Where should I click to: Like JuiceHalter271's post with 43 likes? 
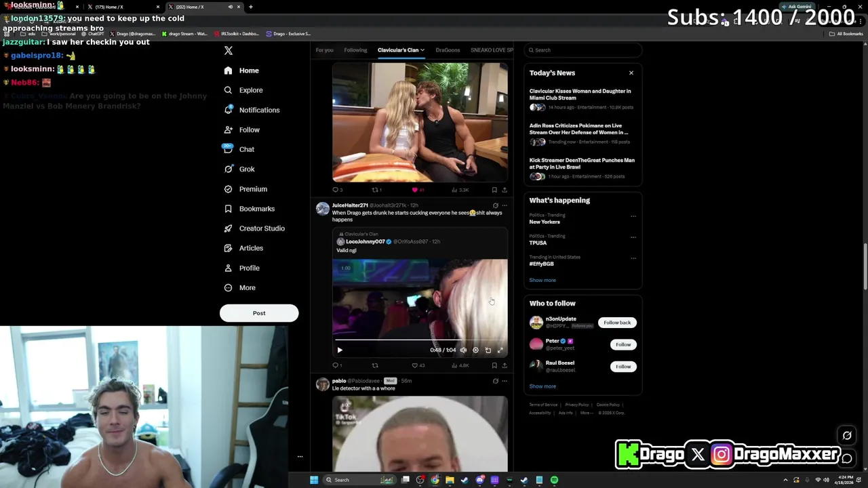pyautogui.click(x=418, y=365)
